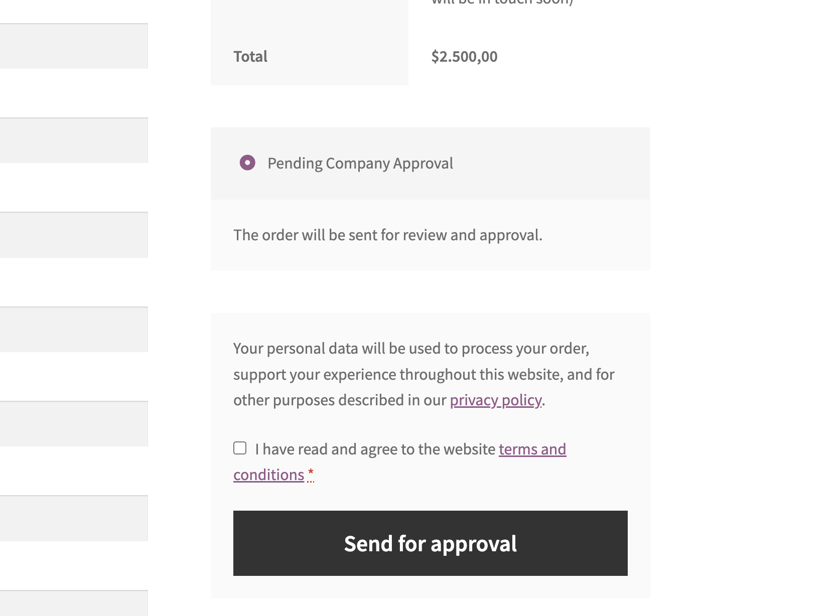Image resolution: width=840 pixels, height=616 pixels.
Task: Open the privacy policy link
Action: [495, 400]
